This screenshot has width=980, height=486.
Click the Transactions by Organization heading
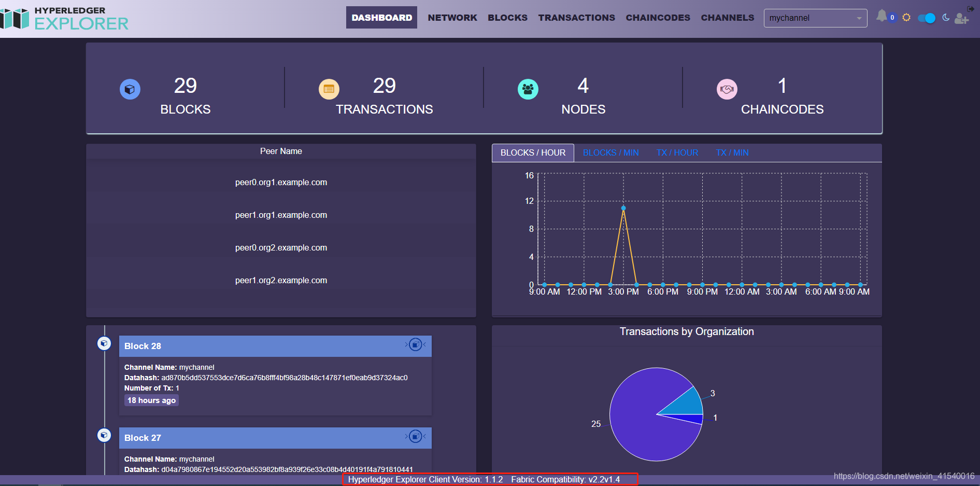coord(687,332)
